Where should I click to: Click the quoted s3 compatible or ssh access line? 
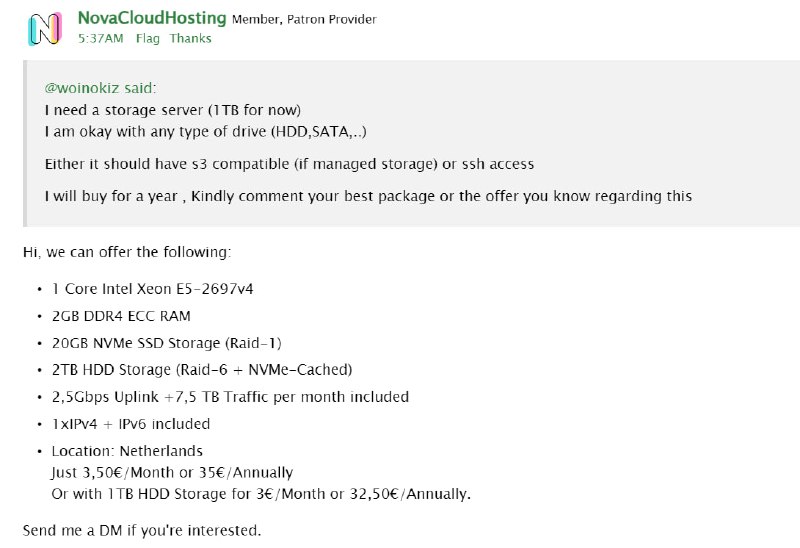(x=289, y=164)
